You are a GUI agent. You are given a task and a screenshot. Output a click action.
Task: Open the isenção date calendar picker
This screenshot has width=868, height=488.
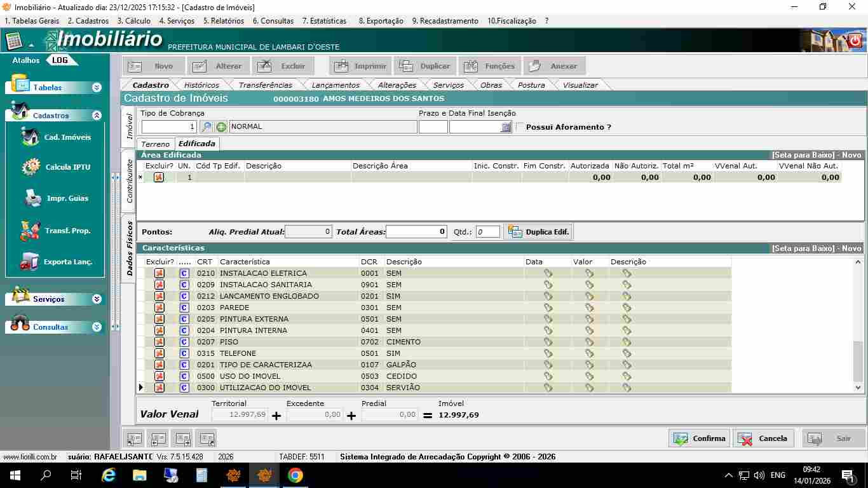pyautogui.click(x=506, y=127)
